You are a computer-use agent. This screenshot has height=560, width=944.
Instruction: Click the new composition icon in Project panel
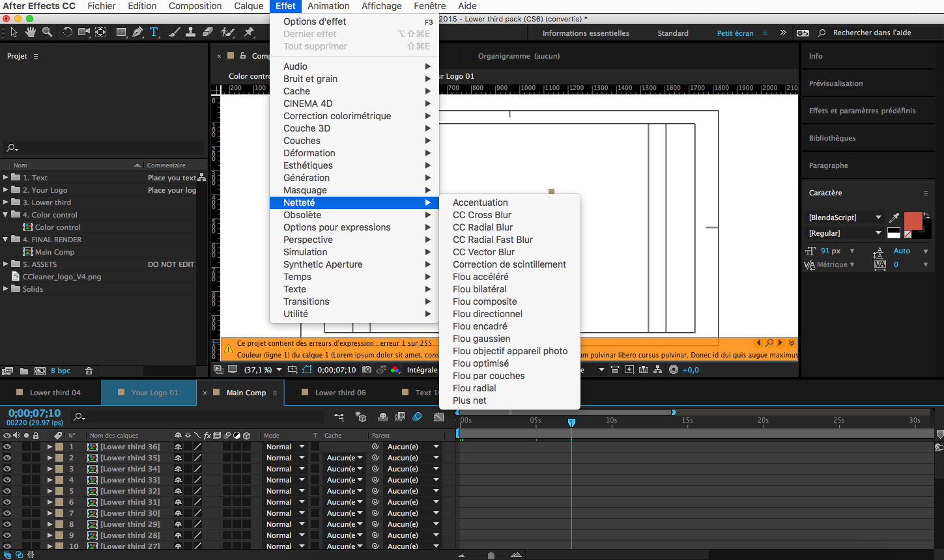tap(40, 371)
